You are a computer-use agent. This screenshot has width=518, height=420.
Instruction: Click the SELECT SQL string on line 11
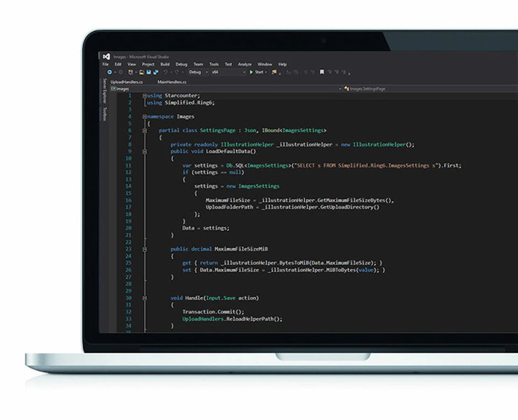[x=366, y=165]
